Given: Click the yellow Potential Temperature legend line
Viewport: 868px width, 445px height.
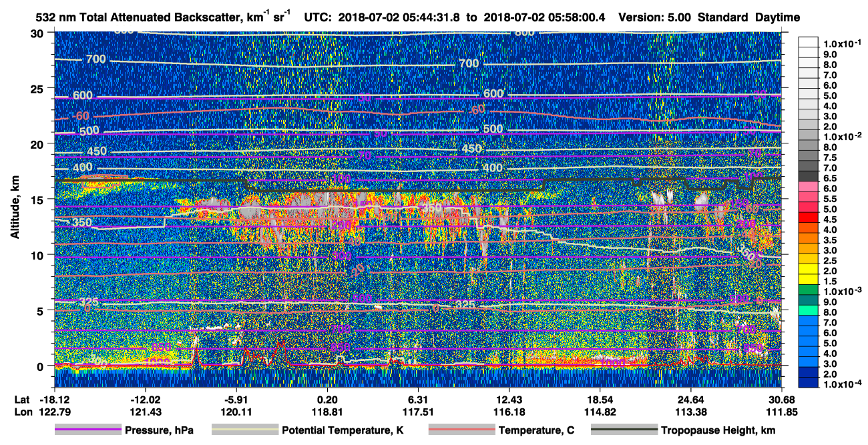Looking at the screenshot, I should 244,430.
